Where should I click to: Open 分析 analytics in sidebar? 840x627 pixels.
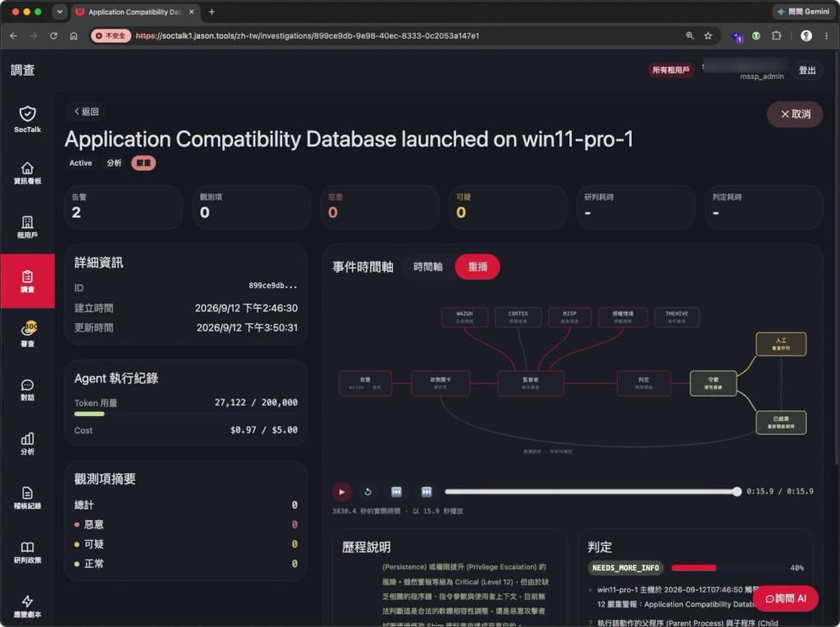(x=27, y=444)
